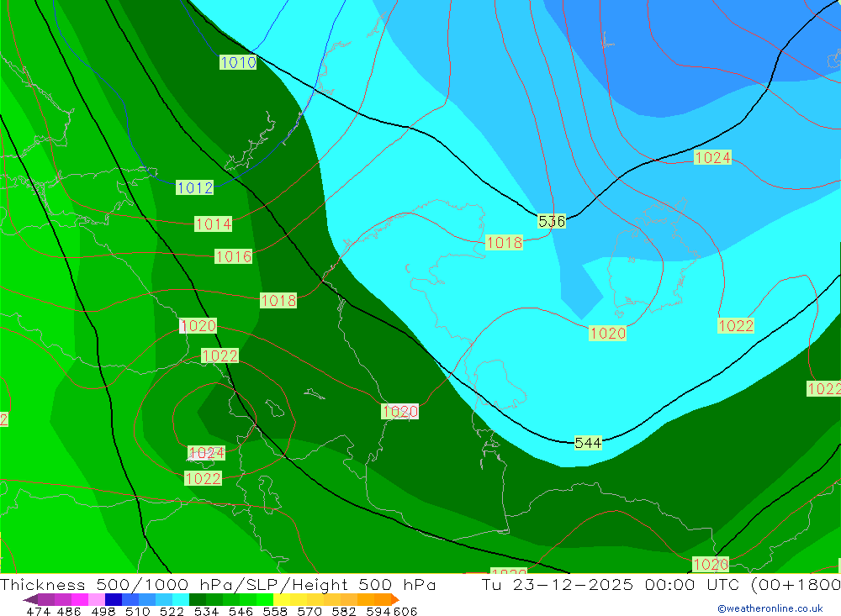Click the 536 height contour label
The height and width of the screenshot is (616, 841).
coord(552,221)
